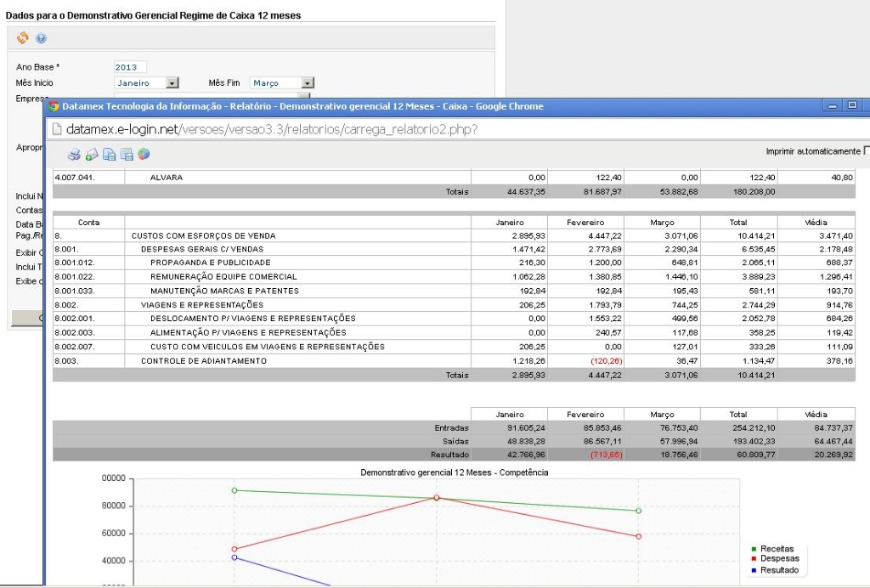Click the page icon in the address bar
The image size is (870, 588).
[56, 129]
